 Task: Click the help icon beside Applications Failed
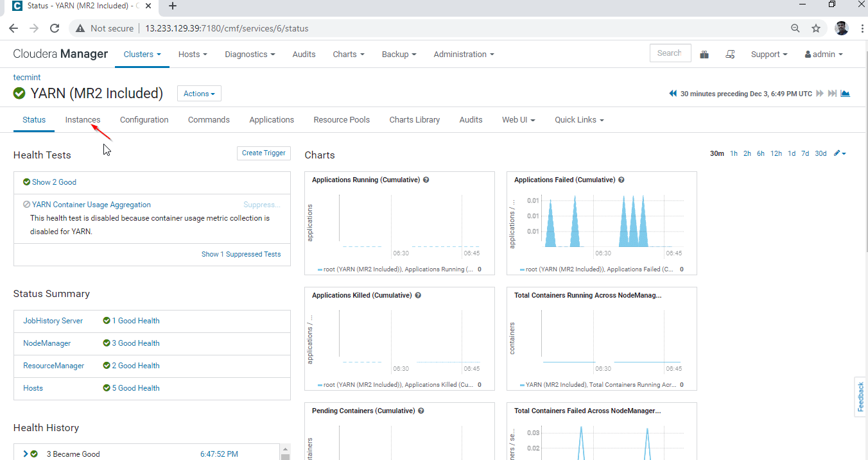click(621, 180)
